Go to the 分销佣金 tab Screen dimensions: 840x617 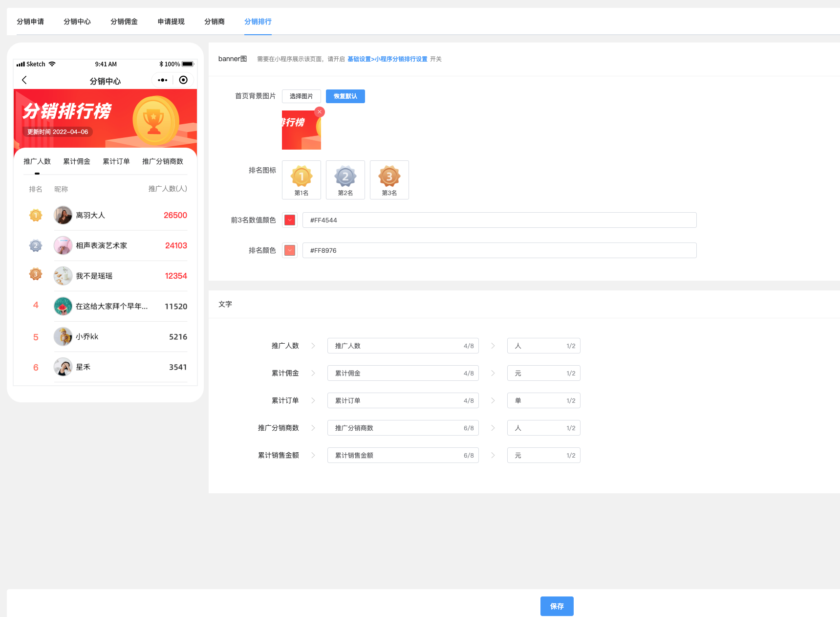point(124,22)
